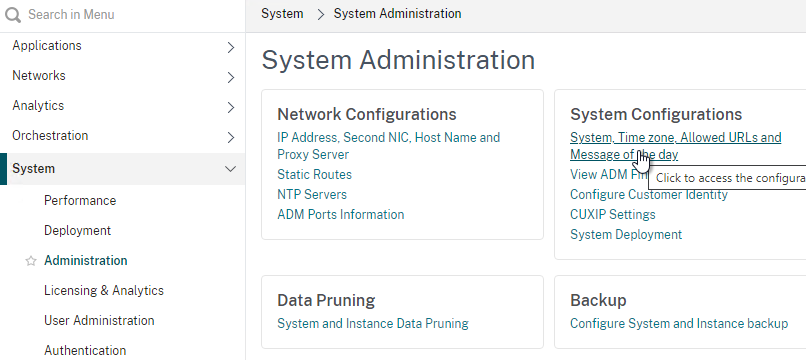Open the CUXIP Settings link
Screen dimensions: 806x360
tap(613, 214)
